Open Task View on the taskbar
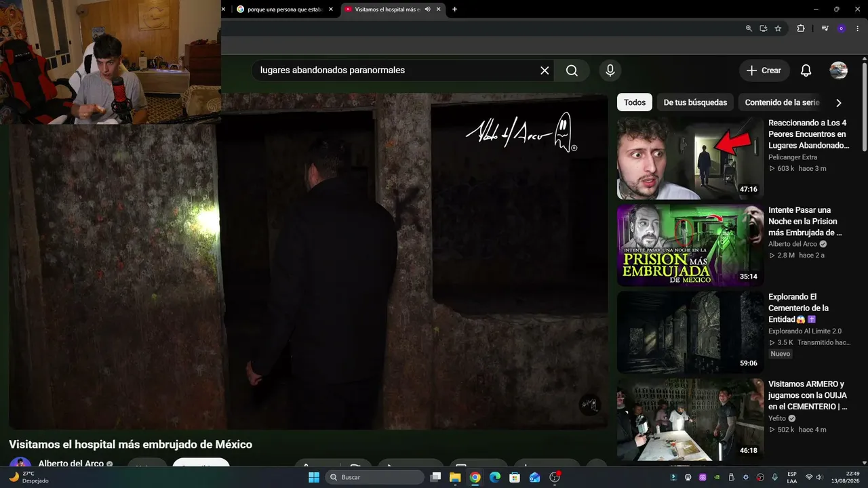This screenshot has height=488, width=868. point(435,477)
